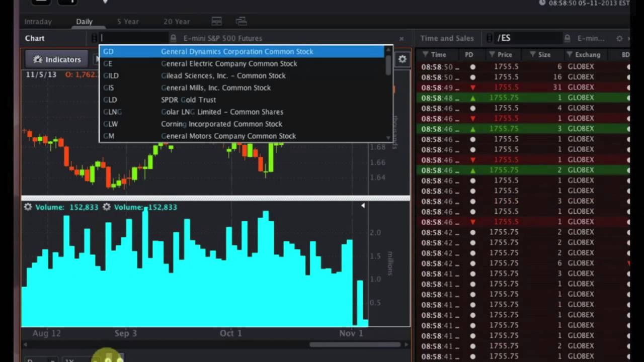Click the 08:58:49 trade with size 31
The width and height of the screenshot is (644, 362).
coord(523,87)
